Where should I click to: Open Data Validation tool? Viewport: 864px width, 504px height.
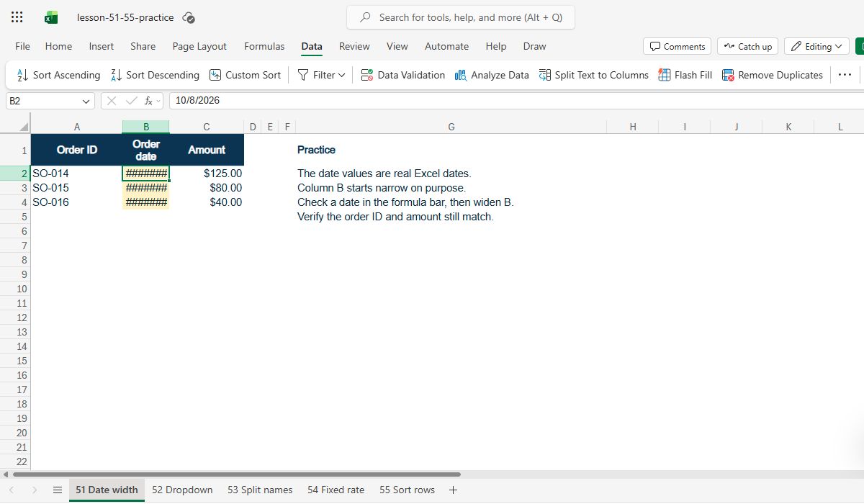pyautogui.click(x=402, y=75)
